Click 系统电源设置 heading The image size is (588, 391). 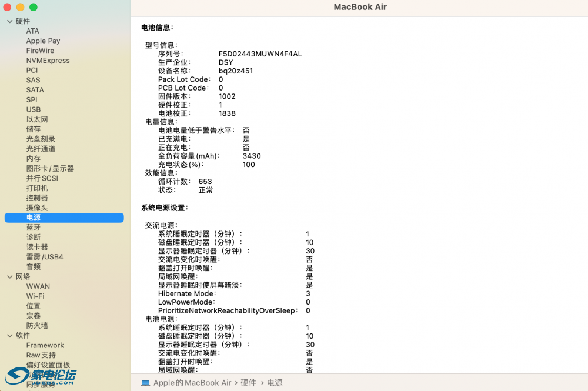tap(165, 208)
